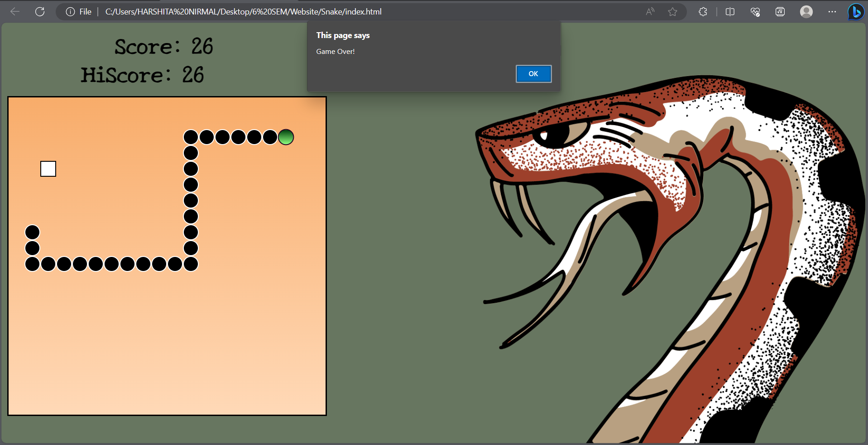Add page to favorites with star icon

[x=673, y=12]
